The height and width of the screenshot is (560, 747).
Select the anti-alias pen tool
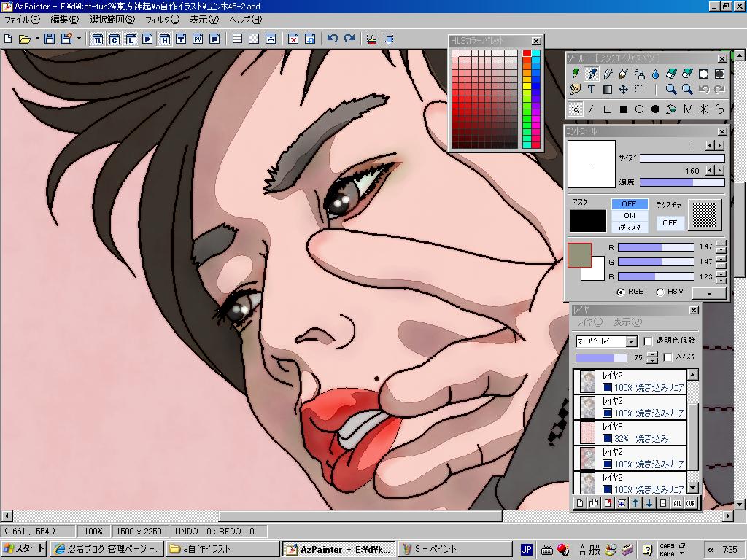pos(592,74)
